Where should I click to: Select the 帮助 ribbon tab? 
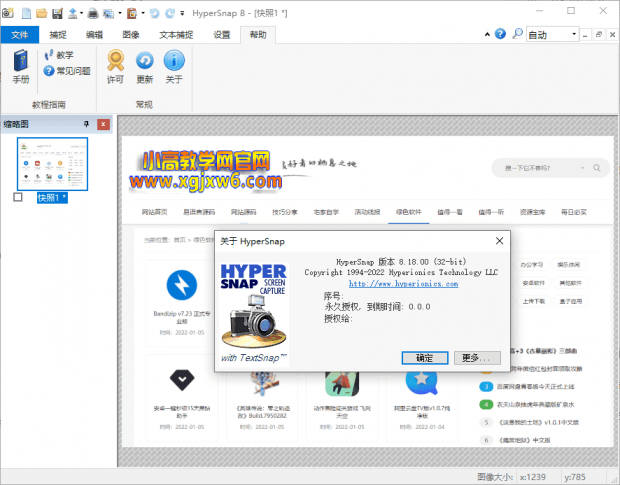tap(258, 35)
